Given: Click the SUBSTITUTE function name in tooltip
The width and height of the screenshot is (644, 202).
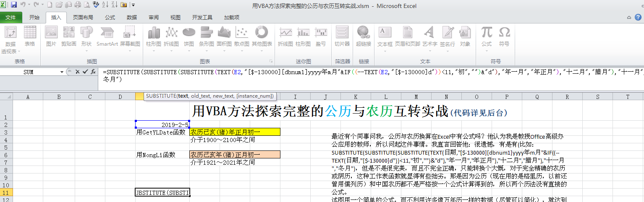Looking at the screenshot, I should point(161,96).
